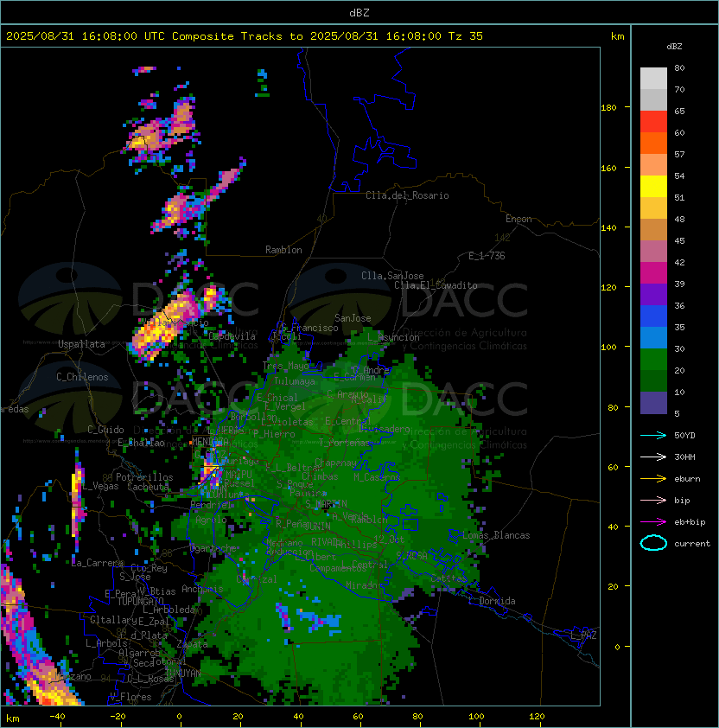Click the 'Clla.SanJose' place label
This screenshot has width=719, height=728.
tap(392, 276)
